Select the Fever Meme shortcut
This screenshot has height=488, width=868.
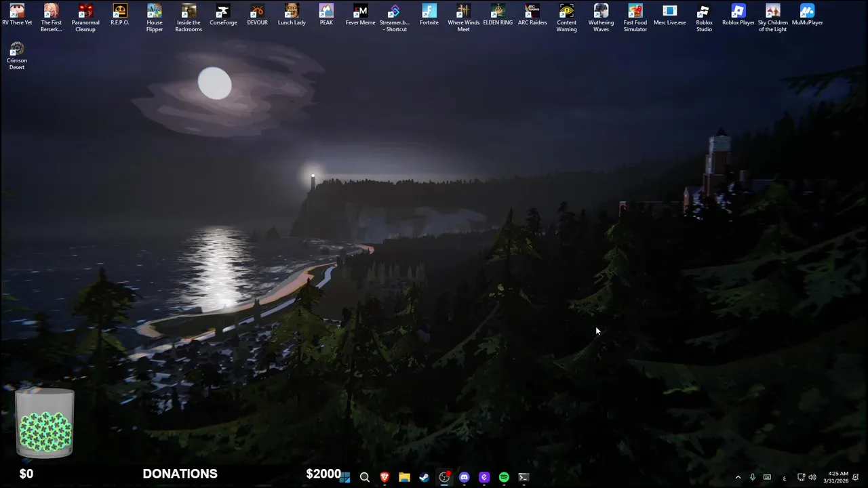[360, 15]
